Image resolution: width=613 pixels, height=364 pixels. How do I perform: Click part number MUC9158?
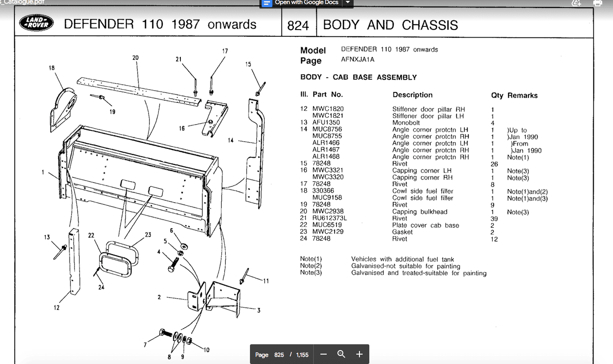tap(327, 198)
